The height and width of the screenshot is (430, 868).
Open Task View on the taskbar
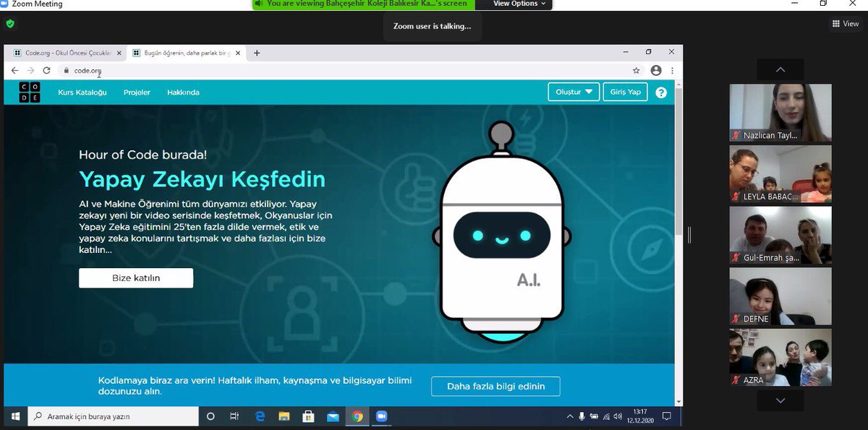pyautogui.click(x=234, y=416)
